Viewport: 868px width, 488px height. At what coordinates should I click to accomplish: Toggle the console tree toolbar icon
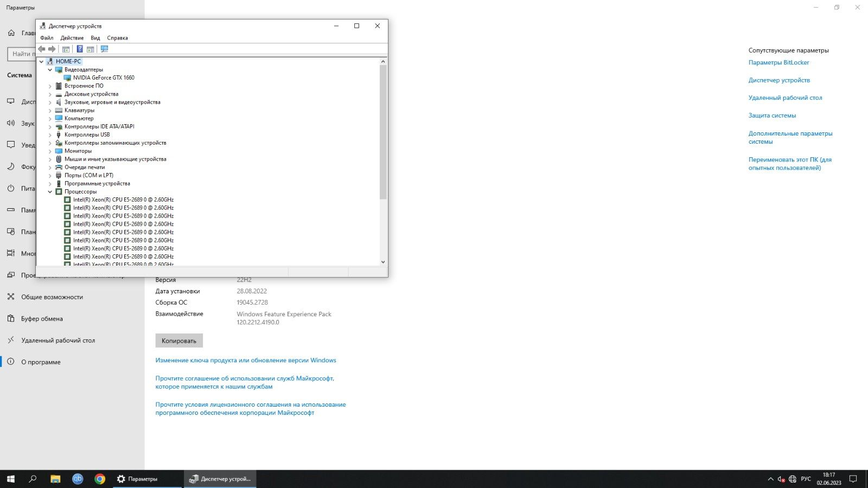tap(66, 49)
